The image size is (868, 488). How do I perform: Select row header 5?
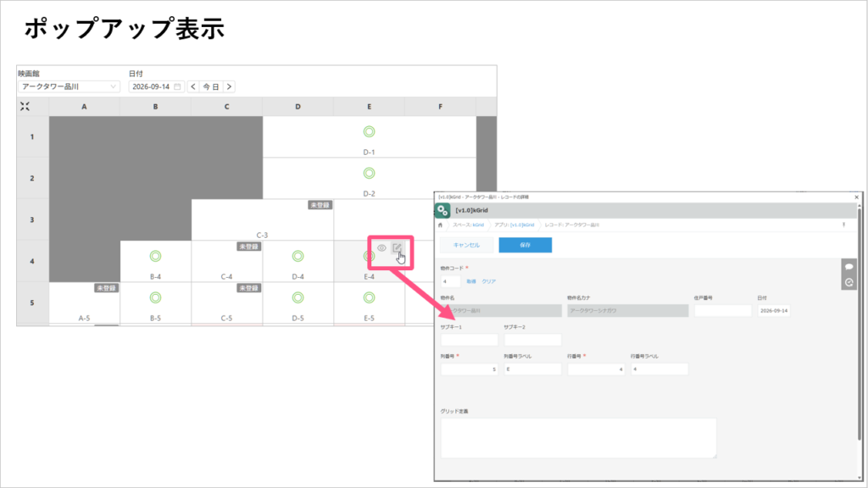point(32,302)
